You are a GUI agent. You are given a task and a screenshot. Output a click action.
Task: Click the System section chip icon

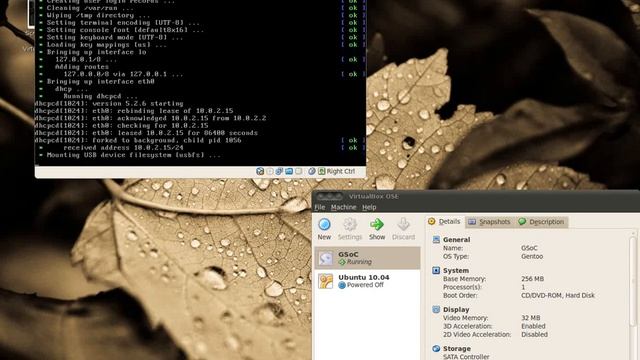(436, 270)
